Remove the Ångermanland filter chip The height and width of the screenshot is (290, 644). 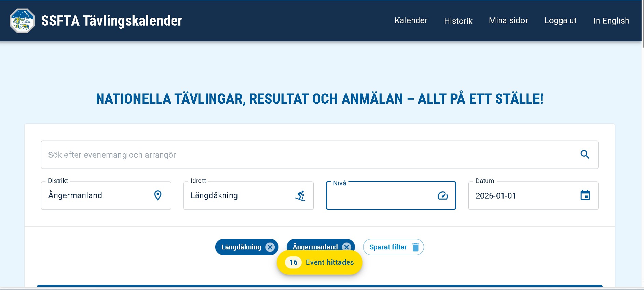click(346, 246)
